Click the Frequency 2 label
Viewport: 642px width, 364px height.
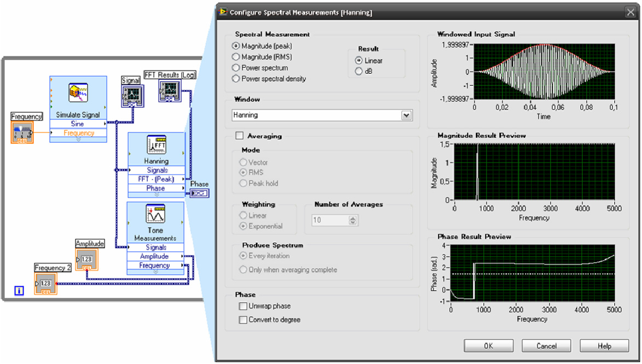(x=53, y=267)
